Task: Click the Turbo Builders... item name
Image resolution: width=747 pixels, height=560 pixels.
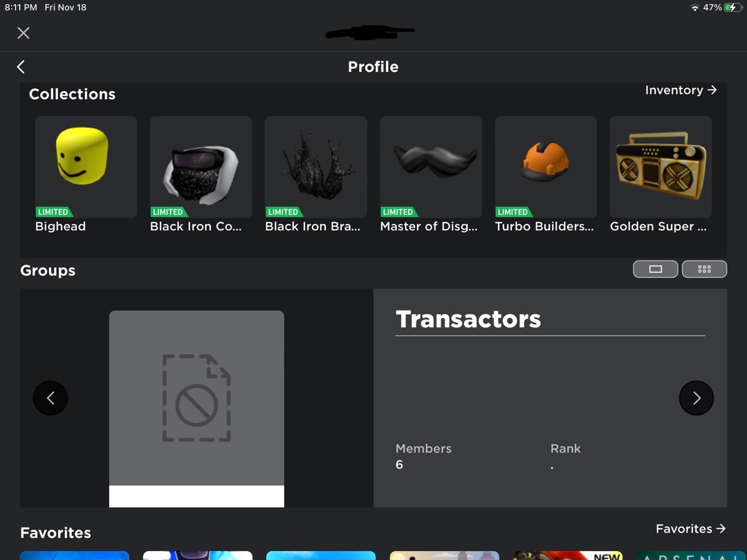Action: 544,226
